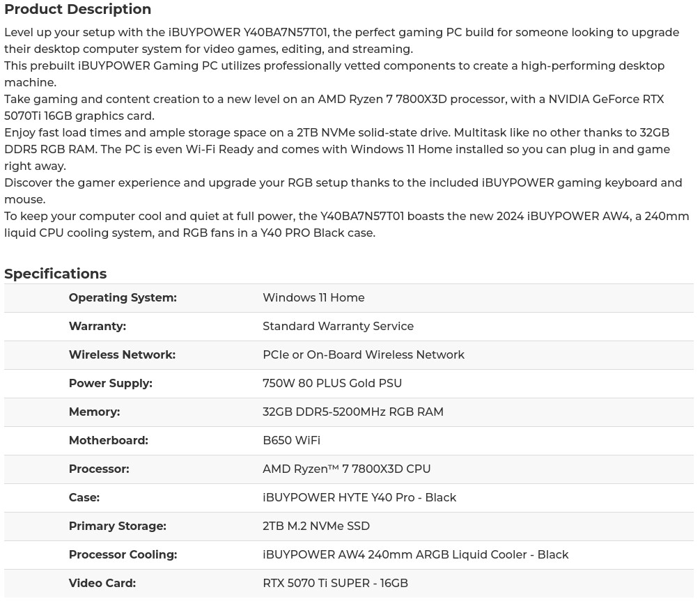Click the Windows 11 Home value
The height and width of the screenshot is (601, 700).
[x=313, y=297]
